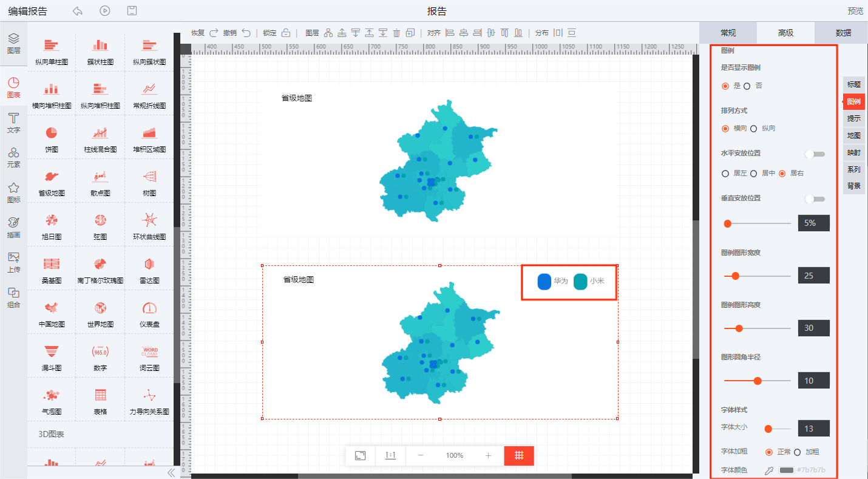Switch to the 常规 tab

(728, 33)
